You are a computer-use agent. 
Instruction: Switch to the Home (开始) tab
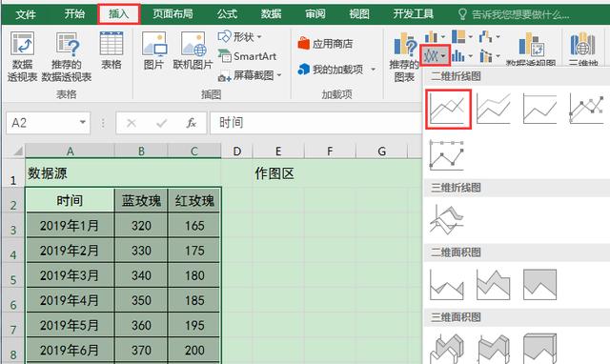[74, 14]
